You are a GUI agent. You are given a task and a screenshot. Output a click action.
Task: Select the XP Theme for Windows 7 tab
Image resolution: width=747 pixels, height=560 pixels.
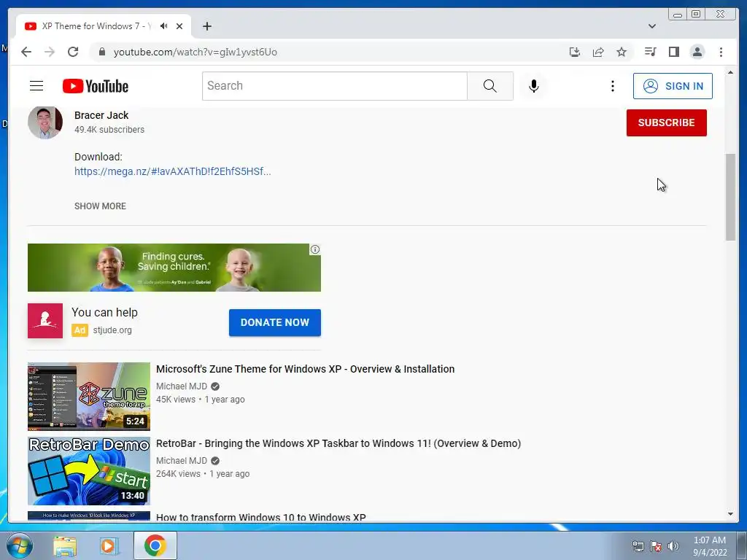[104, 26]
